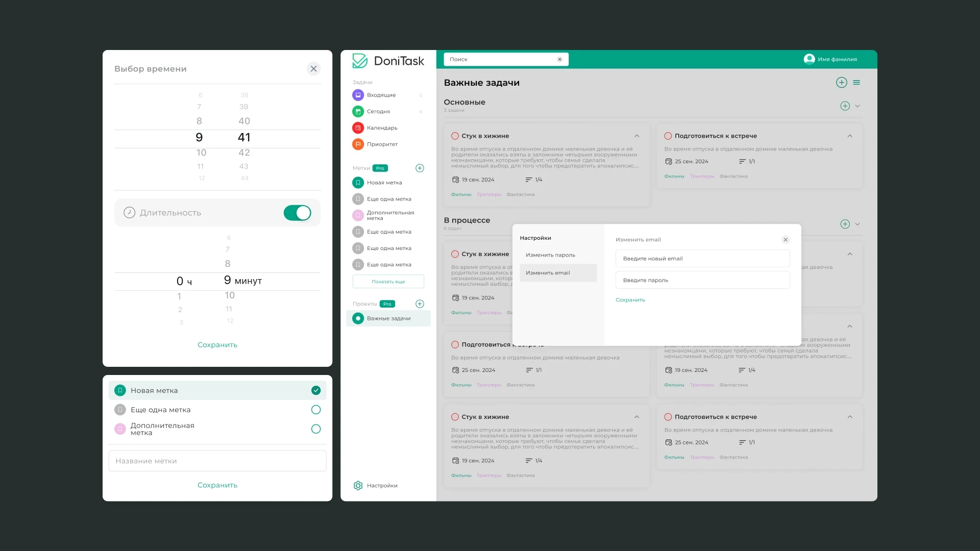
Task: Select the Priority (Приоритет) flag icon
Action: (x=358, y=144)
